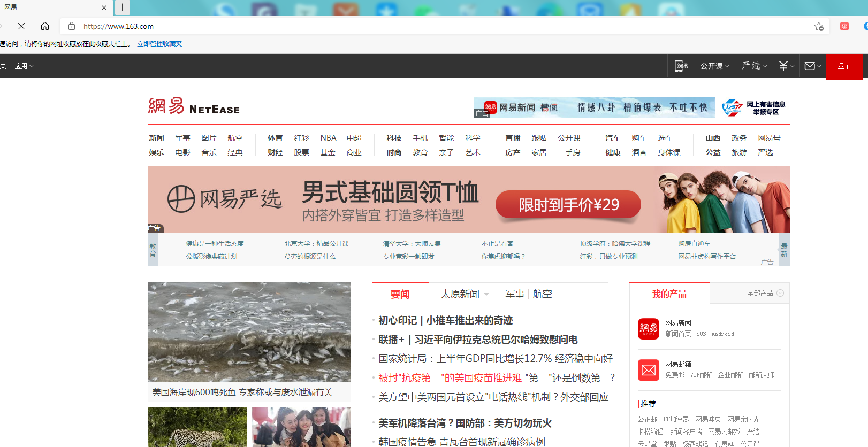Click the red 登录 button
This screenshot has width=868, height=447.
(x=844, y=66)
